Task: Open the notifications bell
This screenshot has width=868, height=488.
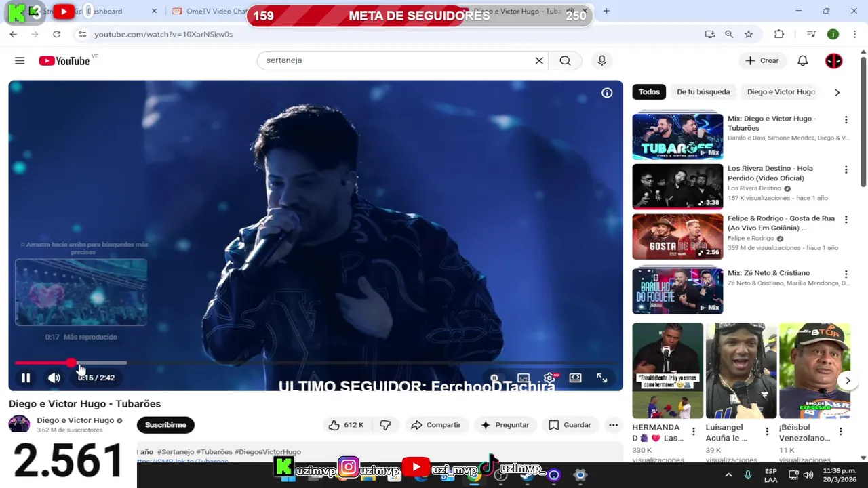Action: coord(802,60)
